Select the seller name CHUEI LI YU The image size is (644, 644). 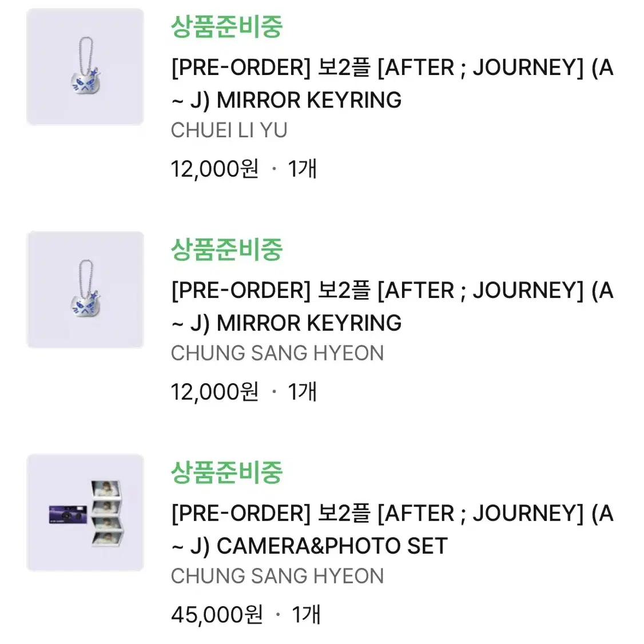[x=229, y=130]
